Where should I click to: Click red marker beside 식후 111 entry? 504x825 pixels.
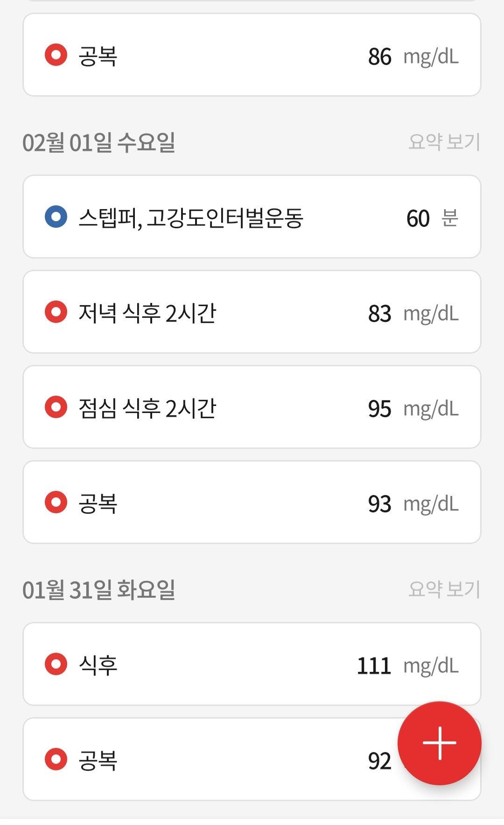tap(56, 664)
